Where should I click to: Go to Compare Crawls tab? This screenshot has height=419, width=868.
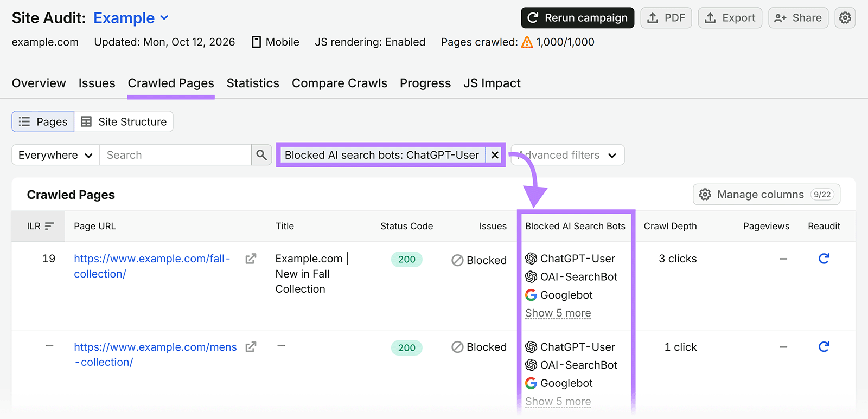(x=340, y=83)
